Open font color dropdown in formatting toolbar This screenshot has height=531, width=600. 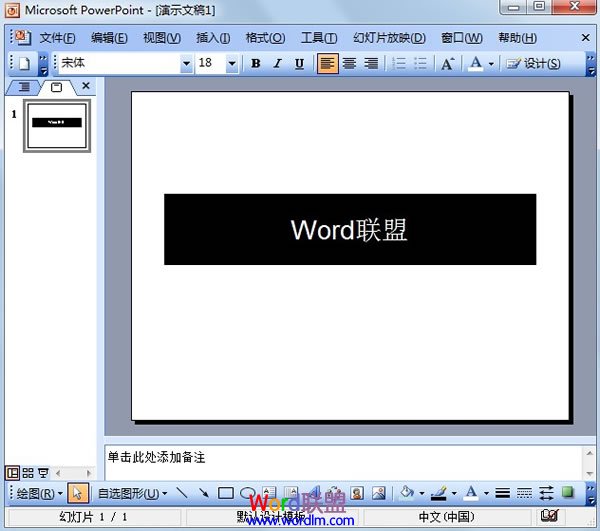492,64
